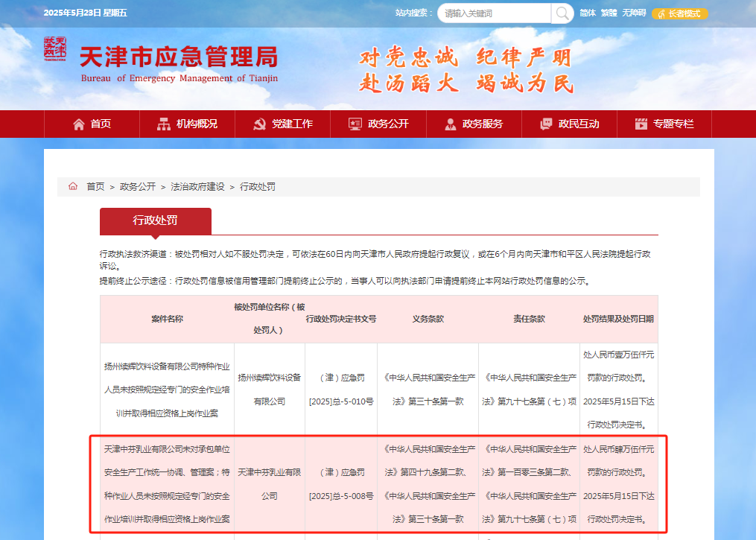
Task: Open the 政民互动 navigation menu
Action: pyautogui.click(x=569, y=124)
